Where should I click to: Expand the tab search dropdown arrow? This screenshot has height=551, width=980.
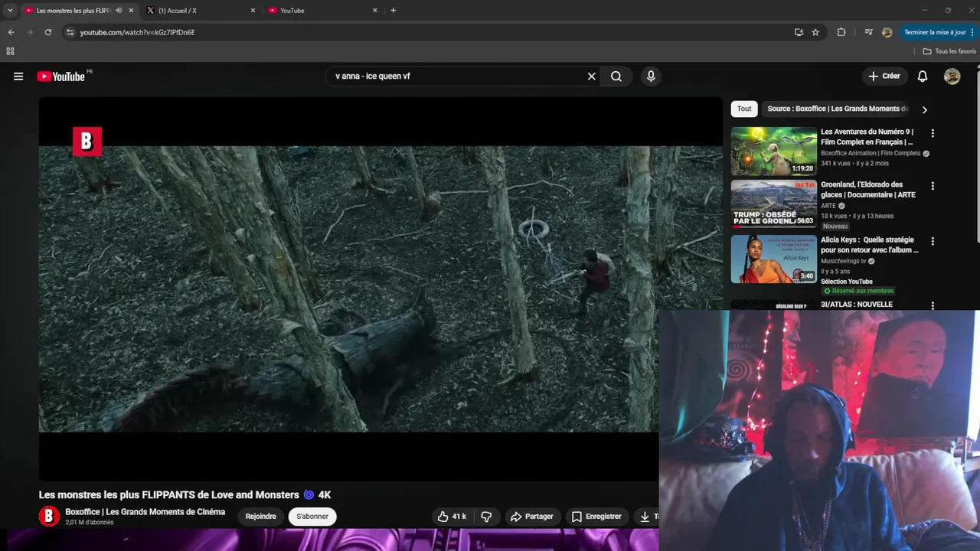(x=10, y=11)
